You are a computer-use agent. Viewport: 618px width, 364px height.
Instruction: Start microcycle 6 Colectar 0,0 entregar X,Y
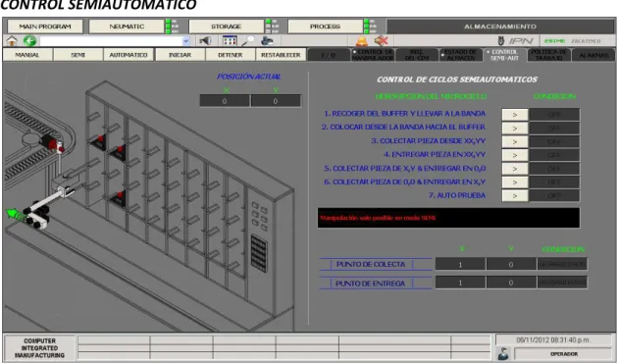515,182
